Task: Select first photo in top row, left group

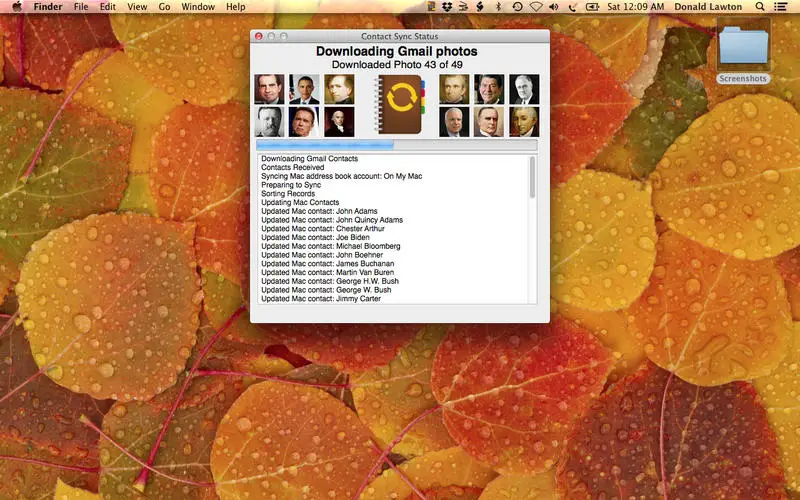Action: pos(269,89)
